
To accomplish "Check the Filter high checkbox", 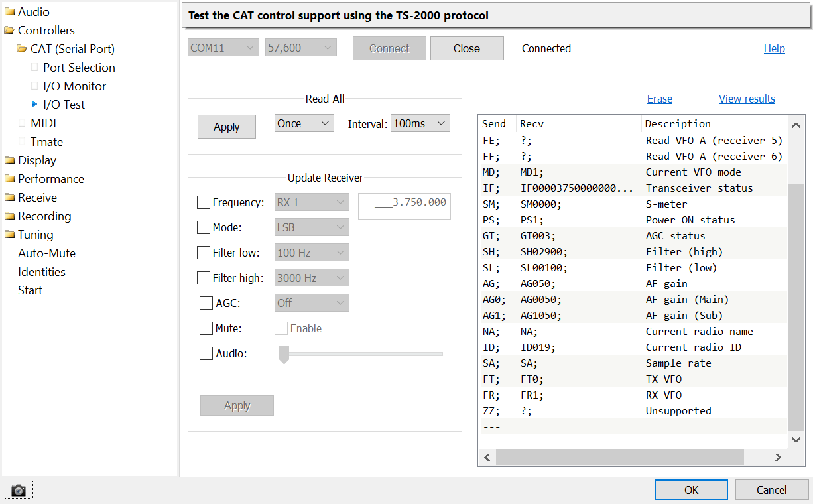I will point(204,278).
